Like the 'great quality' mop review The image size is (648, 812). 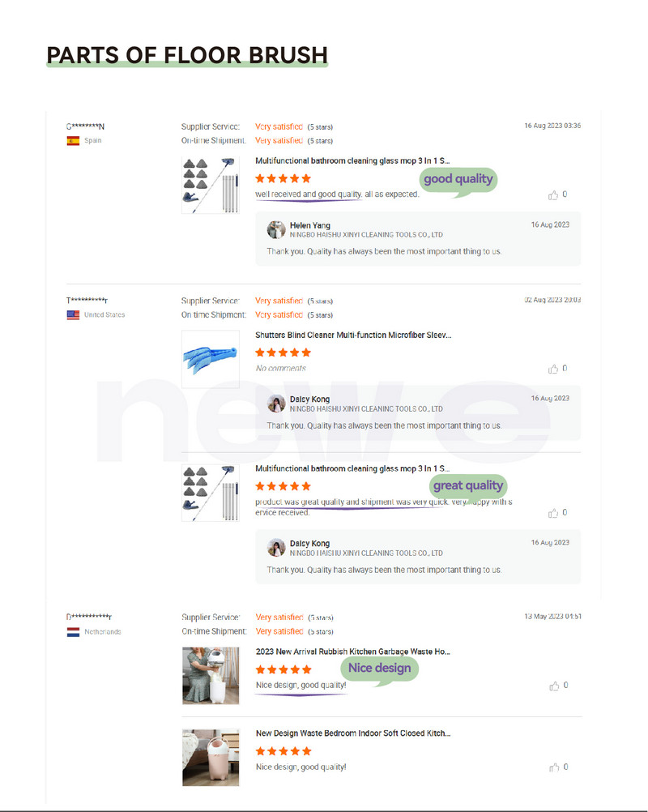pyautogui.click(x=552, y=513)
